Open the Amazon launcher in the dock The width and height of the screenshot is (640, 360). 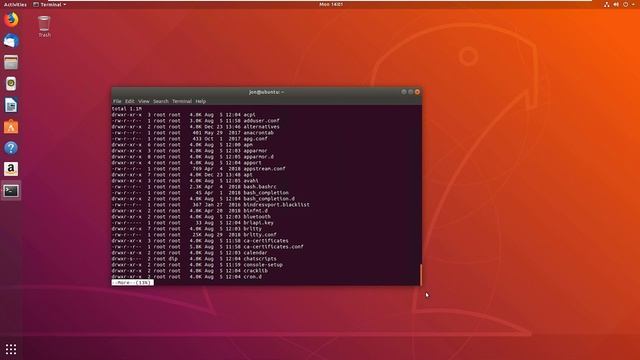click(x=11, y=169)
